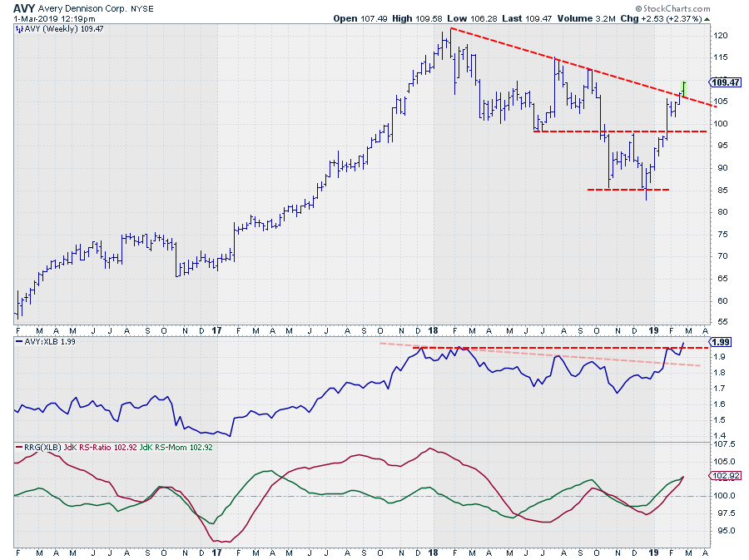Image resolution: width=749 pixels, height=560 pixels.
Task: Click the 107.5 label on RRG axis
Action: click(x=724, y=444)
